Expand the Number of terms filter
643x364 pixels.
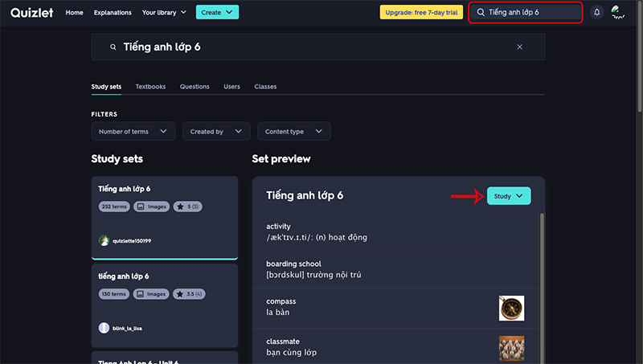[133, 132]
